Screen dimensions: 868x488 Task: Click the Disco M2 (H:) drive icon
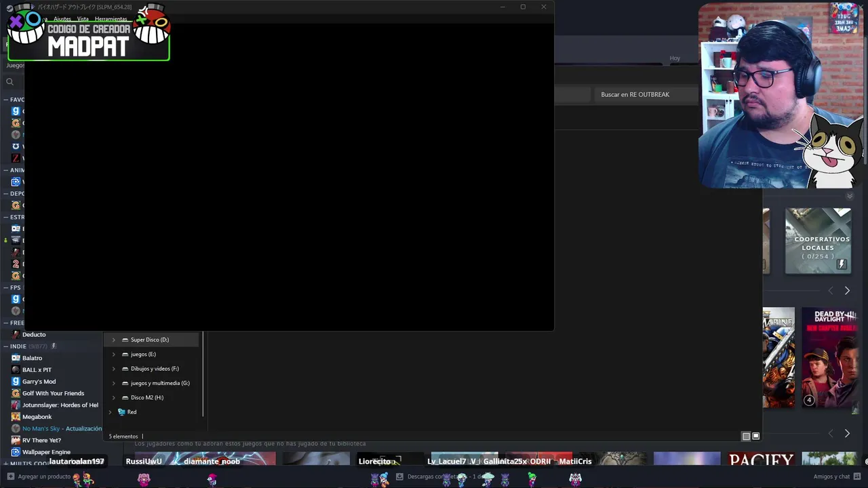(x=125, y=397)
